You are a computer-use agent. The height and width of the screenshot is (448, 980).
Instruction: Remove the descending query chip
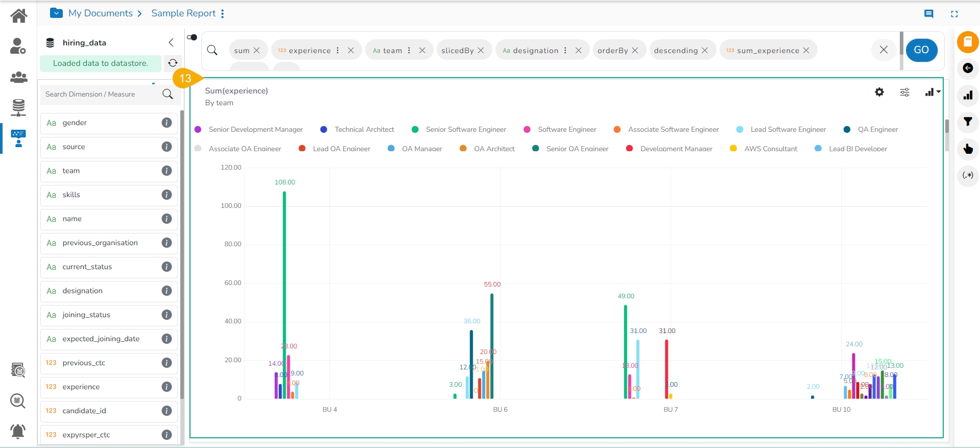705,51
